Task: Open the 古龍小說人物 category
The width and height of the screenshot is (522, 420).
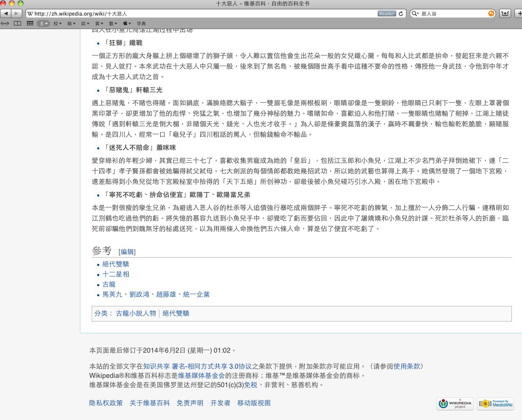Action: click(x=136, y=313)
